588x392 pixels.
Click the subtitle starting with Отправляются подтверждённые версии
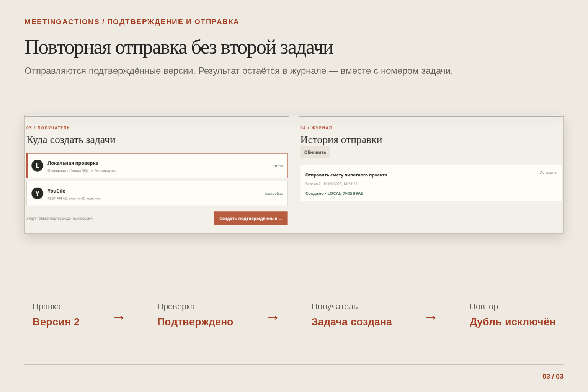click(x=238, y=71)
